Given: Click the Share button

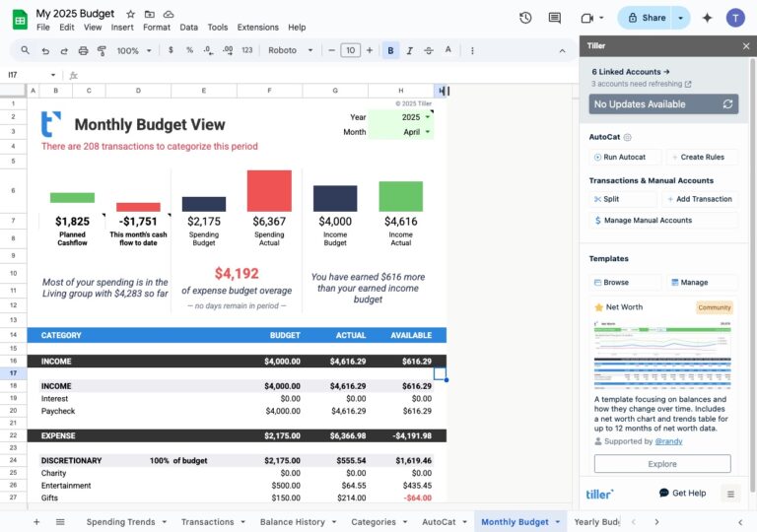Looking at the screenshot, I should [x=647, y=18].
